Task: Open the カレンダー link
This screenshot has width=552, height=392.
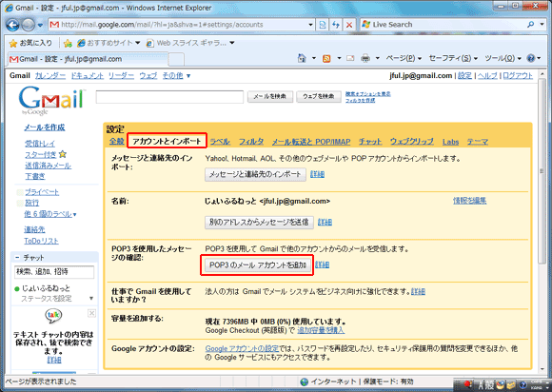Action: tap(50, 75)
